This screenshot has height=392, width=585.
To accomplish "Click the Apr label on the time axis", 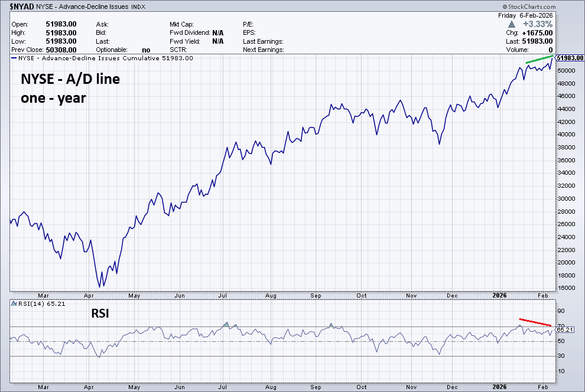I will (x=89, y=295).
